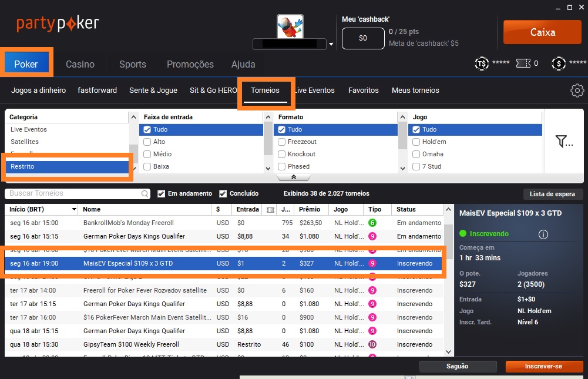Click the Inscrever-se button
Image resolution: width=588 pixels, height=379 pixels.
click(x=544, y=366)
